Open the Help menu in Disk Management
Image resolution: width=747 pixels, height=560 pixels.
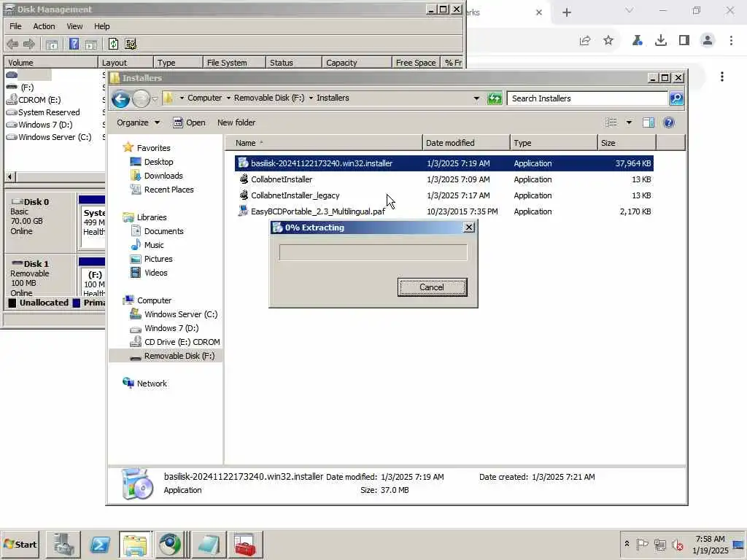[102, 26]
